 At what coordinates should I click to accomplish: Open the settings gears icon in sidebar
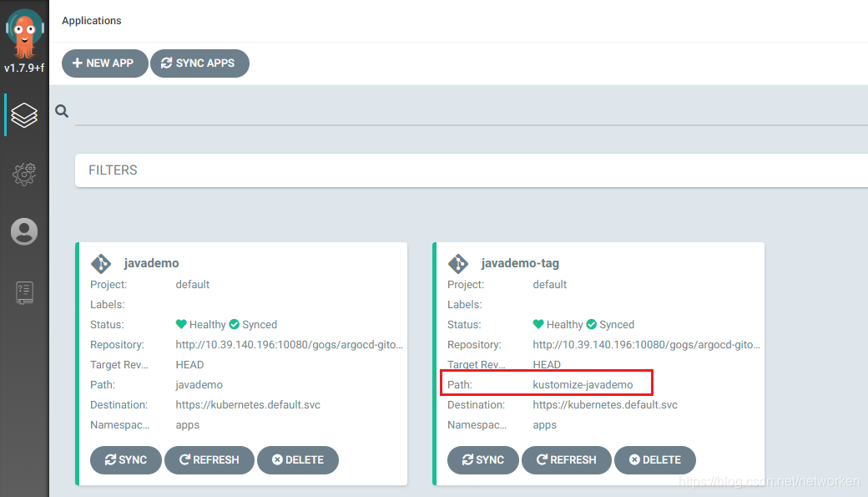[24, 173]
